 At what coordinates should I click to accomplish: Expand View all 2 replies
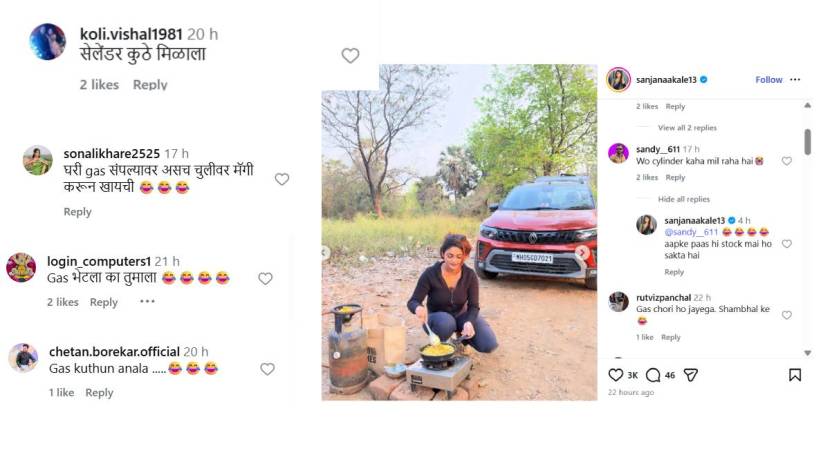pyautogui.click(x=687, y=128)
